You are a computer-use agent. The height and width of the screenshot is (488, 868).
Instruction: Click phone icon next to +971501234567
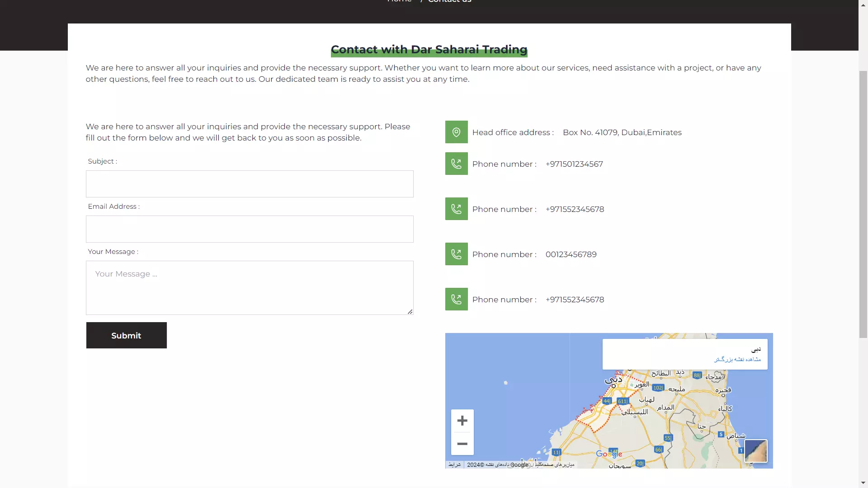click(456, 164)
